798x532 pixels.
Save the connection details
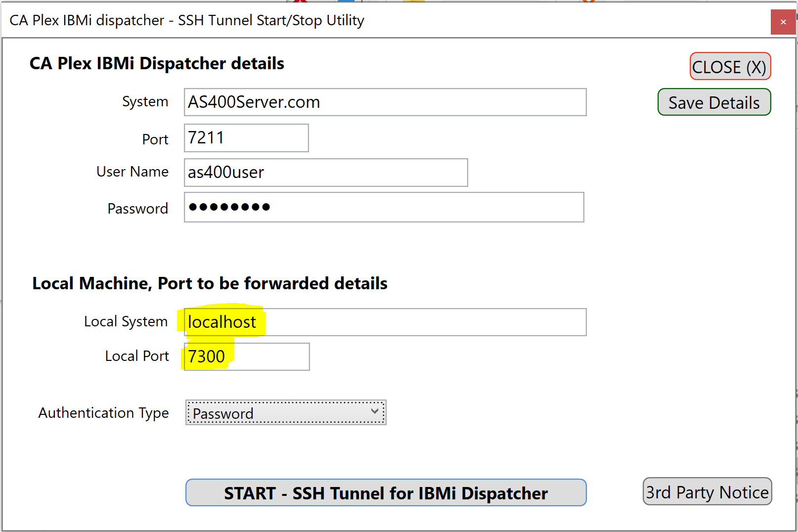[x=714, y=102]
